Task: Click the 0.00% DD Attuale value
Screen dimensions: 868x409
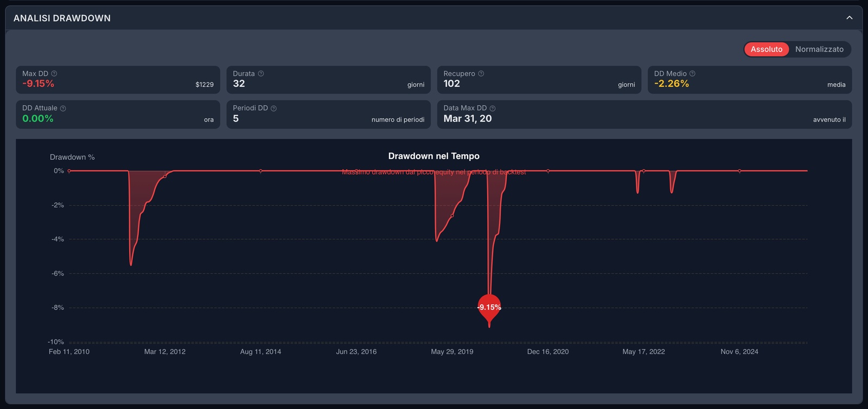Action: click(x=37, y=119)
